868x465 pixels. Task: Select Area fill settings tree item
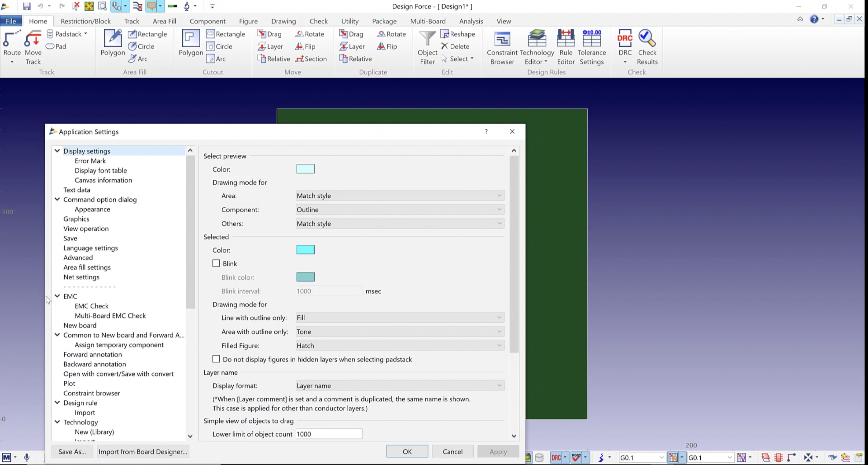[x=87, y=267]
